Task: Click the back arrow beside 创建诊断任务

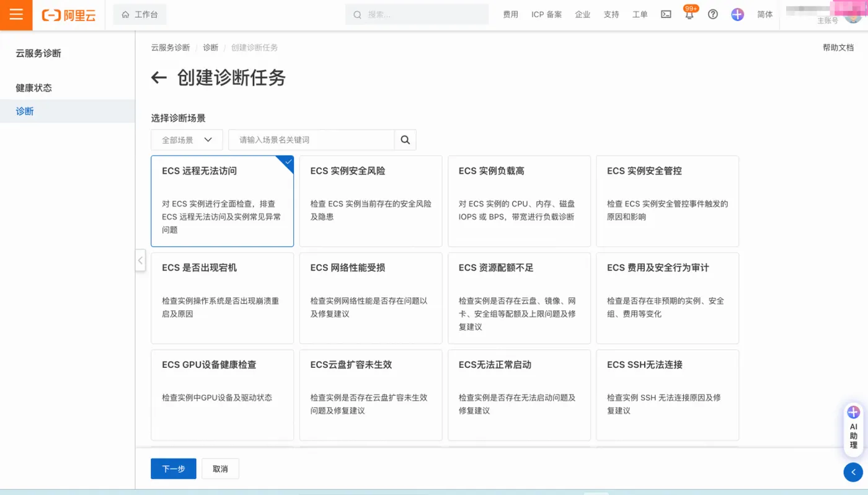Action: coord(159,78)
